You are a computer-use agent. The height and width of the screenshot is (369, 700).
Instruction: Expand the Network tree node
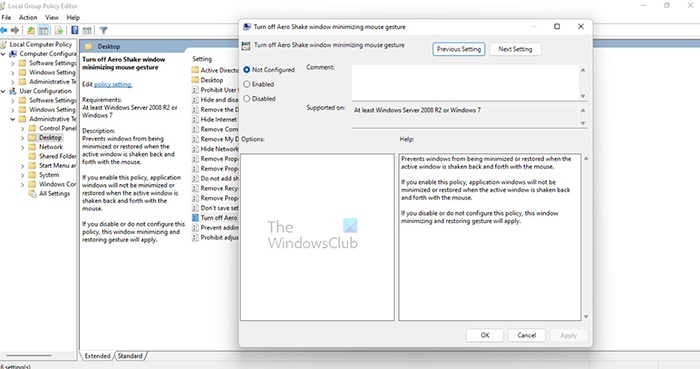pos(22,147)
